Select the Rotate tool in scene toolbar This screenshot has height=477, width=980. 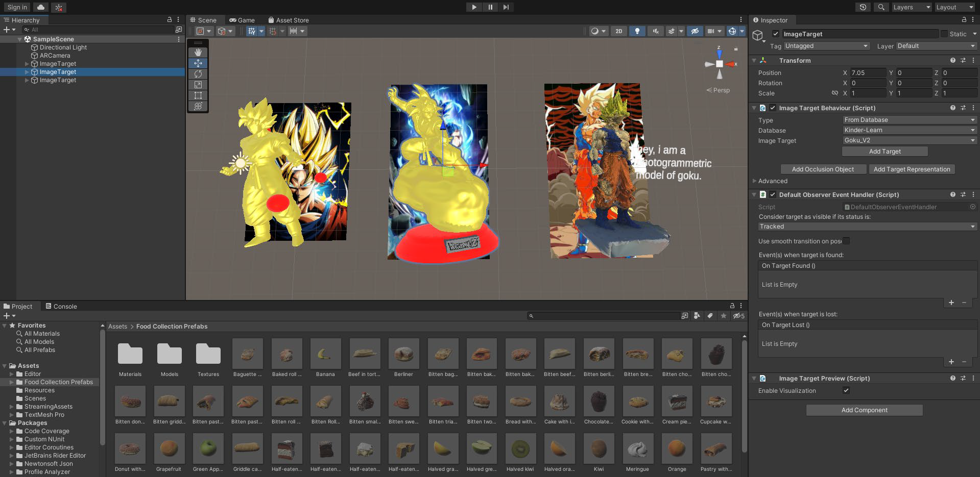point(198,74)
